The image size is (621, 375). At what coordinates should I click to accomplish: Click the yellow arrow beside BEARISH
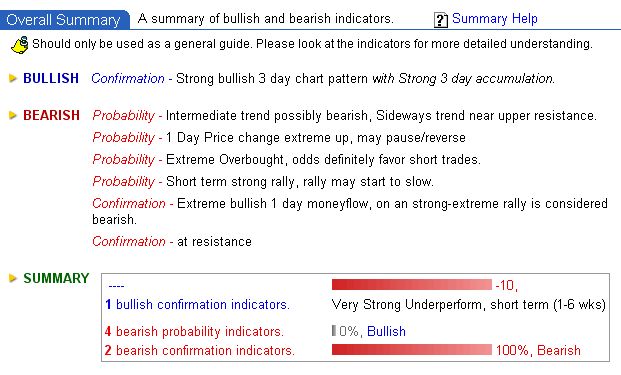[x=13, y=116]
